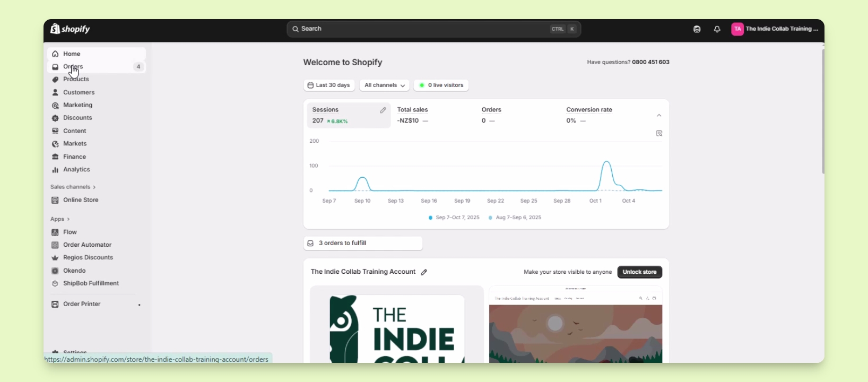Expand the Sales channels section
868x382 pixels.
[x=73, y=187]
